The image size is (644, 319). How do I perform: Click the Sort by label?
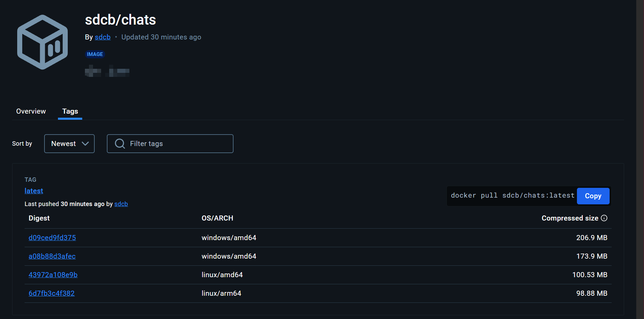click(x=22, y=144)
